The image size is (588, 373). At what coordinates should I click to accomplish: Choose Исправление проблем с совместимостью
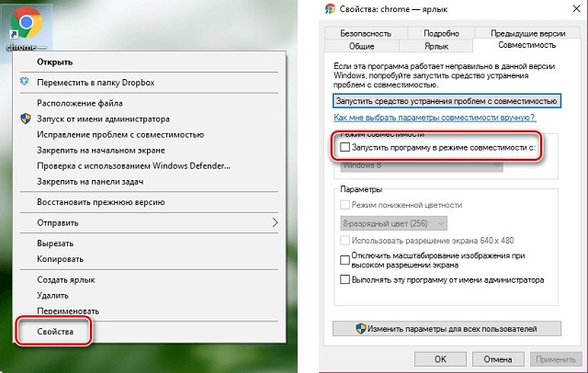[x=149, y=134]
